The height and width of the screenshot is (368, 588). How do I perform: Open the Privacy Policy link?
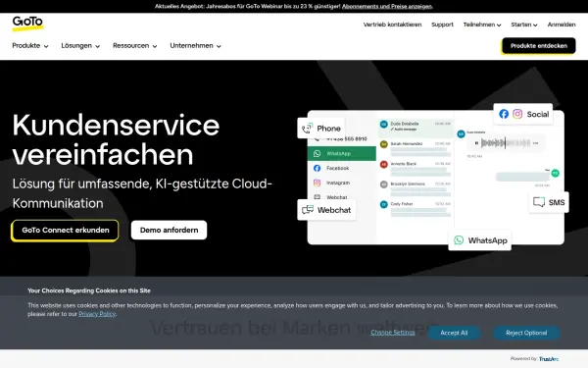(x=97, y=314)
